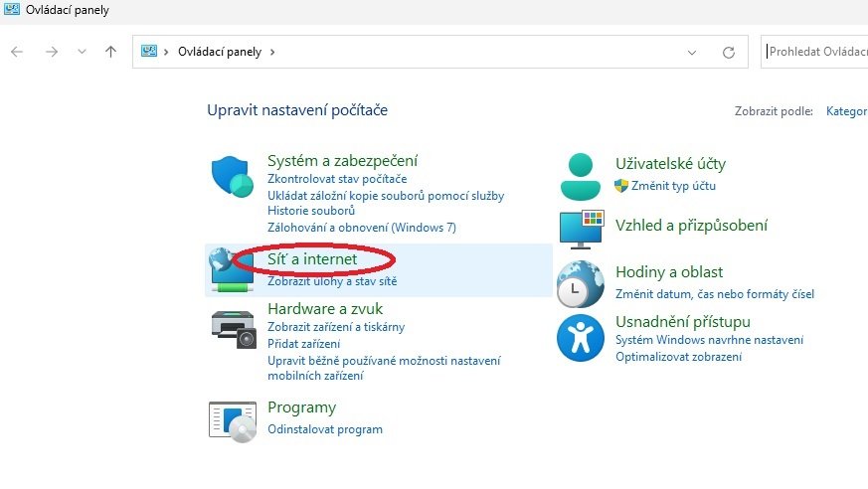
Task: Click Upravit nastavení počítače heading
Action: (297, 110)
